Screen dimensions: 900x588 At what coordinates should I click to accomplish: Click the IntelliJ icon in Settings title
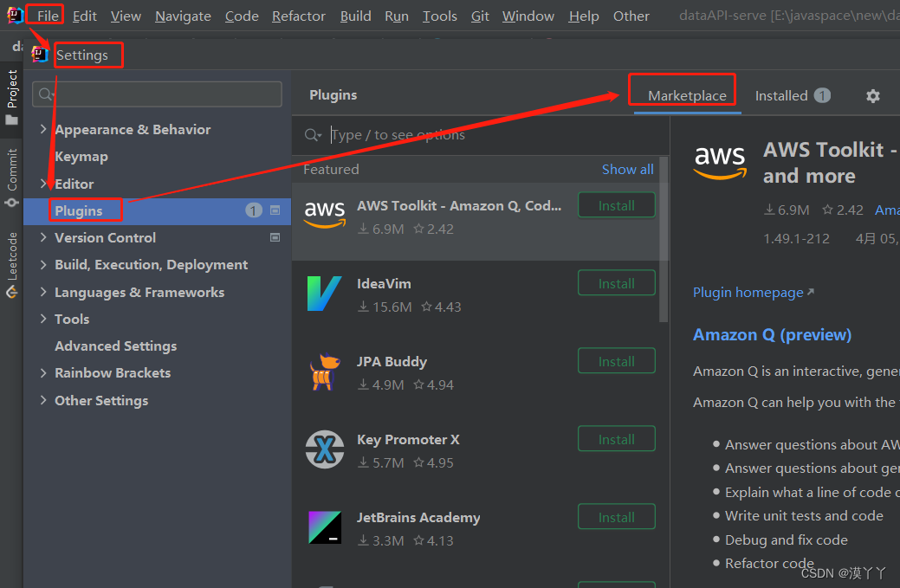click(40, 55)
